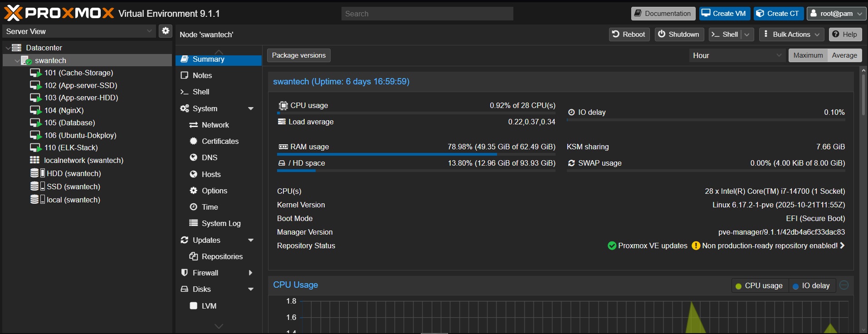The width and height of the screenshot is (868, 334).
Task: Select the Summary menu item
Action: coord(219,59)
